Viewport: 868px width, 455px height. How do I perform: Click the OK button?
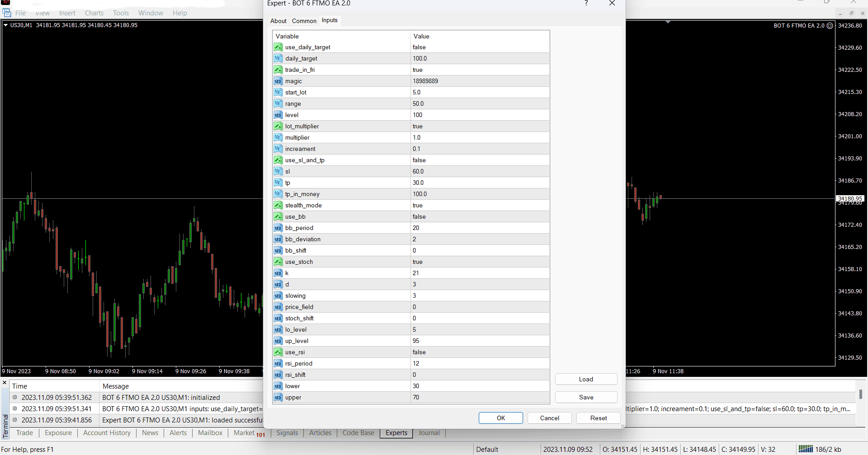[x=501, y=418]
